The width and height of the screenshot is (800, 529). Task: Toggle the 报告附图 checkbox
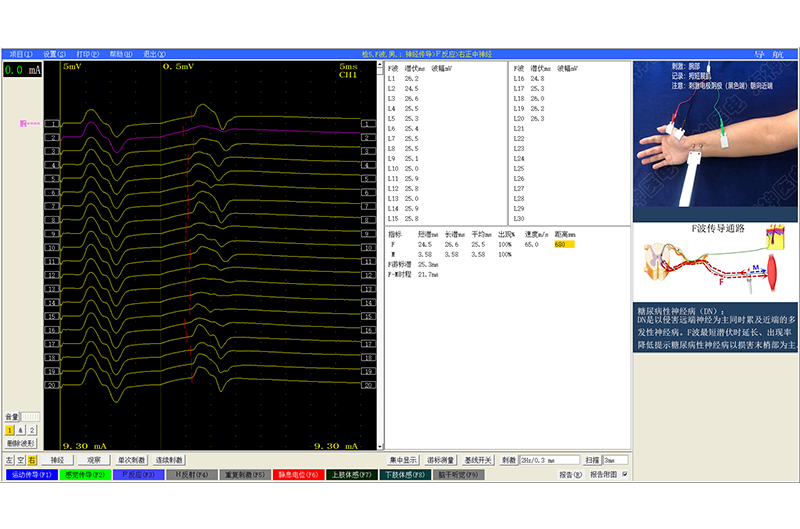[x=625, y=474]
